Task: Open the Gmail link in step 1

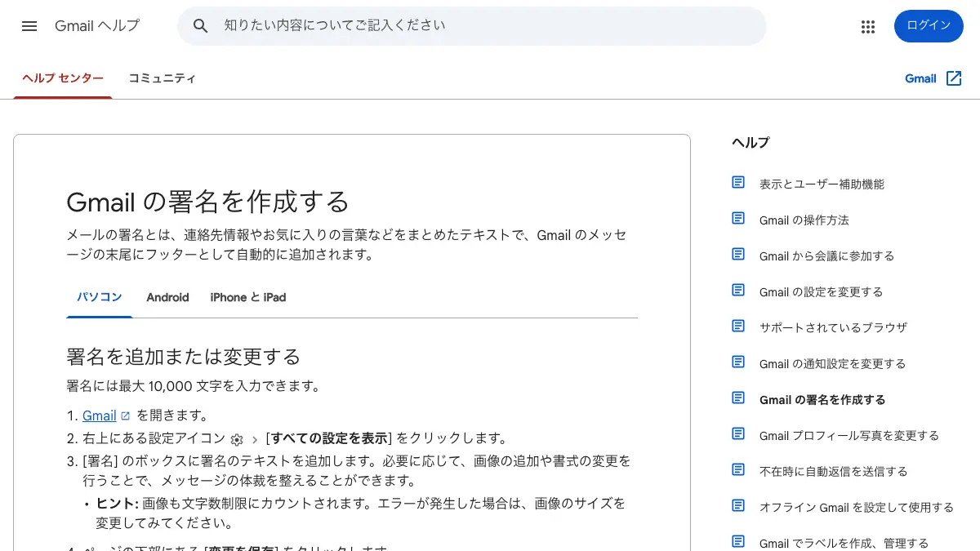Action: [100, 415]
